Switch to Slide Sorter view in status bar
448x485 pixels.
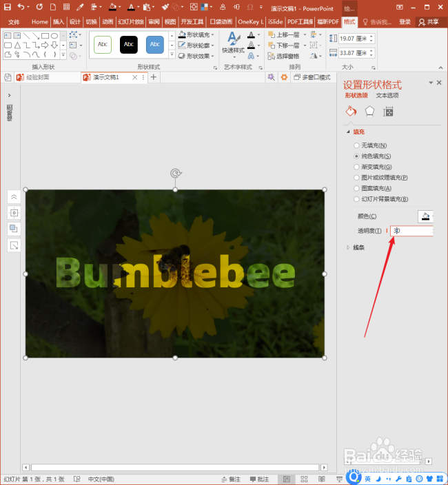point(304,479)
